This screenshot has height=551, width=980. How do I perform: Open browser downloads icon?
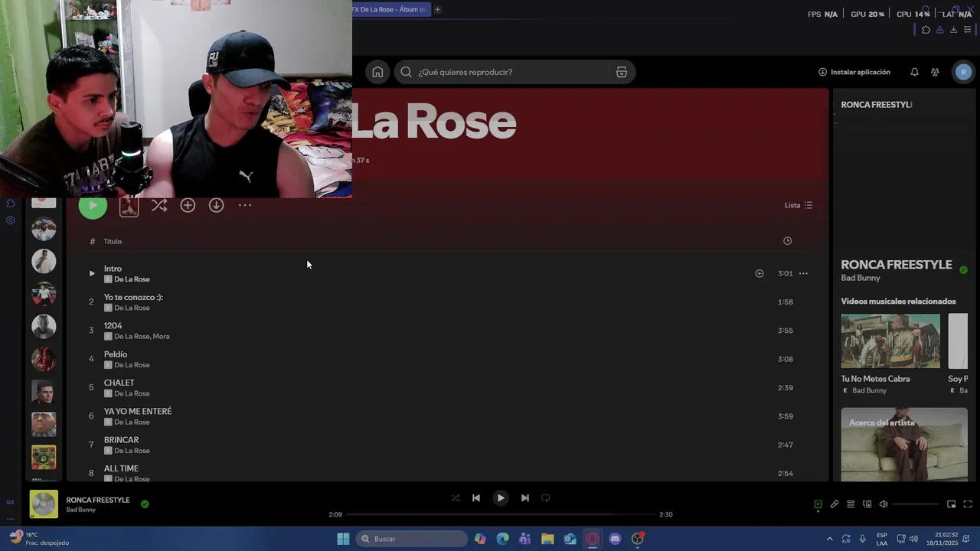[x=953, y=30]
